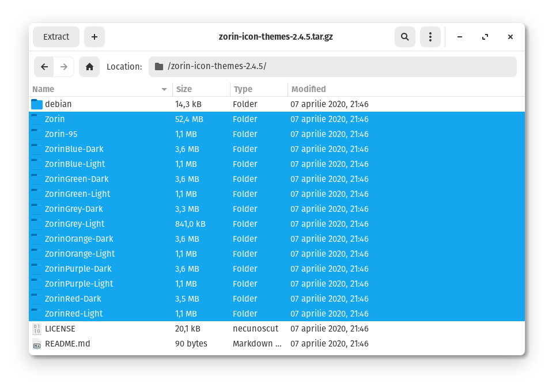Click the LICENSE binary file icon
Image resolution: width=556 pixels, height=392 pixels.
pos(36,329)
